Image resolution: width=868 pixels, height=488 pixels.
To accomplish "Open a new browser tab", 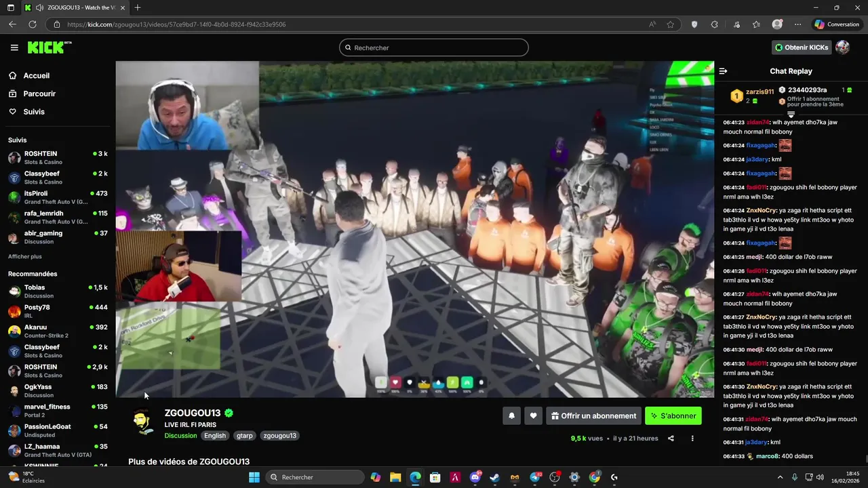I will 138,7.
